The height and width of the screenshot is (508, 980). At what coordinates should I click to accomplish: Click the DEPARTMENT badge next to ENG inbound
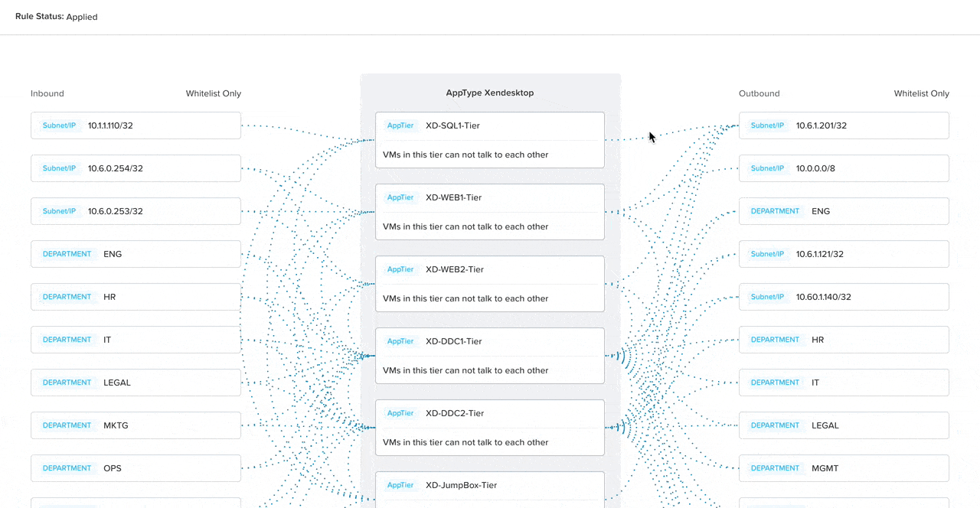[x=67, y=254]
